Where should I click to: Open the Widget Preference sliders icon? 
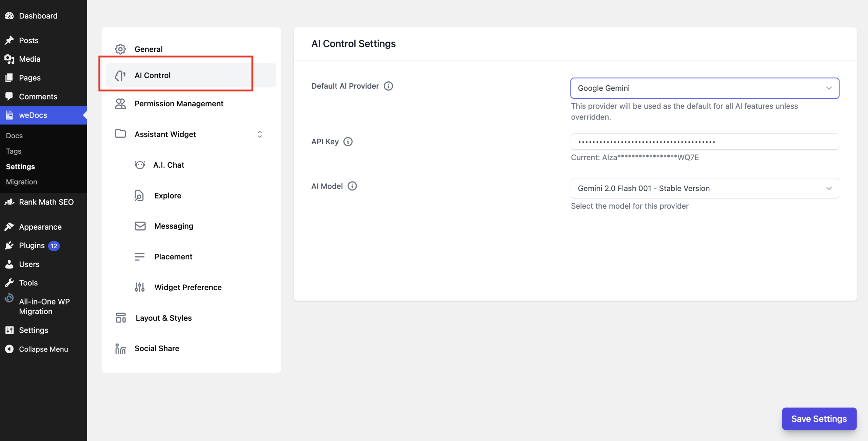[140, 287]
